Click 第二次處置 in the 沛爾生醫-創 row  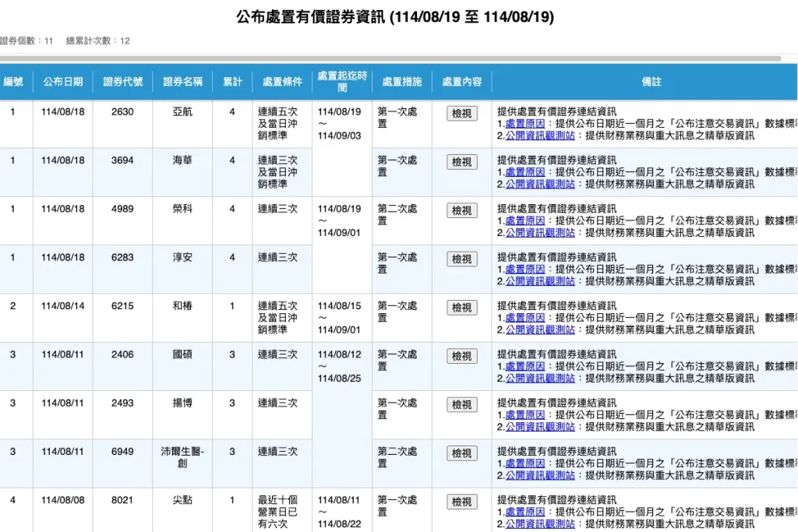click(397, 457)
